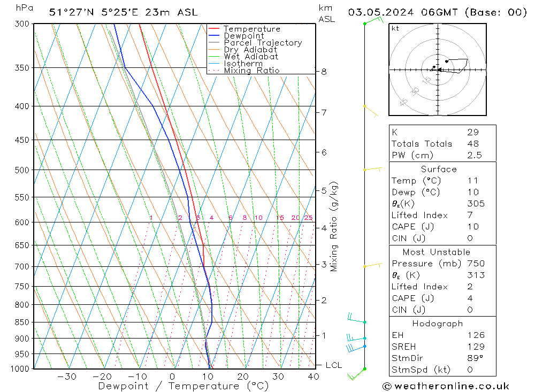535x392 pixels.
Task: Click the Parcel Trajectory legend label
Action: (x=263, y=43)
